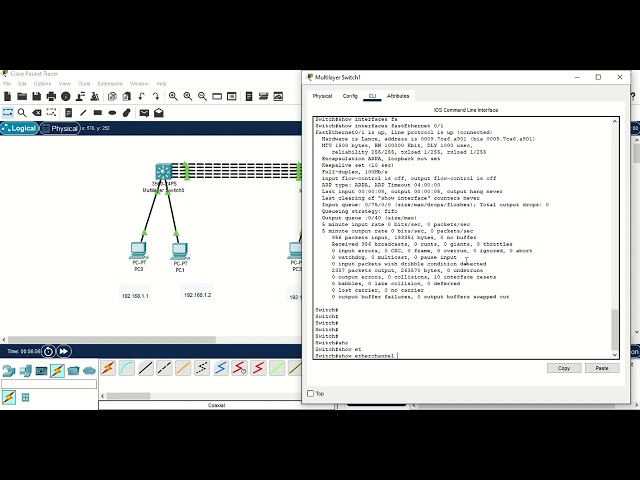Click the CLI scrollbar down arrow
The width and height of the screenshot is (640, 480).
(x=615, y=355)
